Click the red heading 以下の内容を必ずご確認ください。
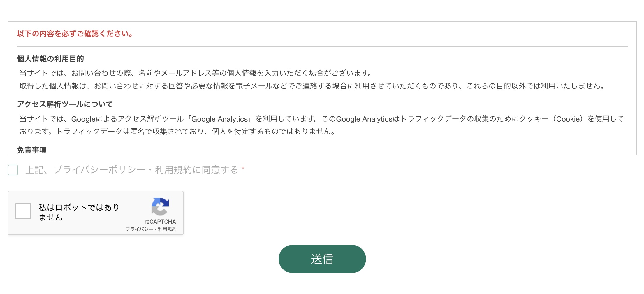 pyautogui.click(x=75, y=34)
